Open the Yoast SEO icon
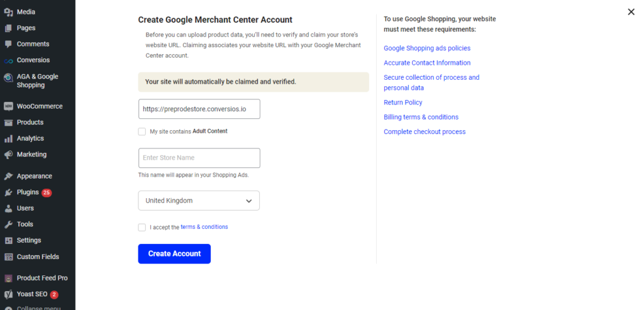The image size is (644, 310). 8,294
